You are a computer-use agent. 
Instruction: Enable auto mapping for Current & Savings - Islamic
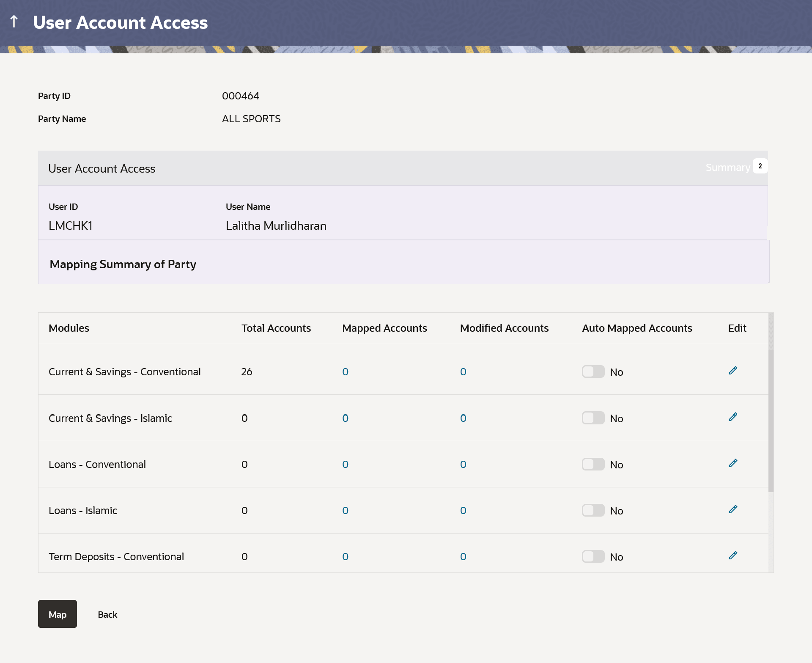(x=593, y=418)
